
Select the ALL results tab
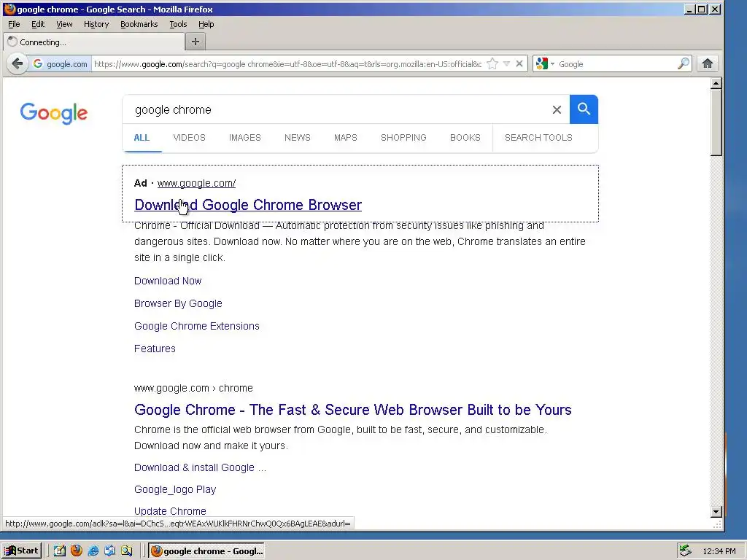click(x=142, y=138)
